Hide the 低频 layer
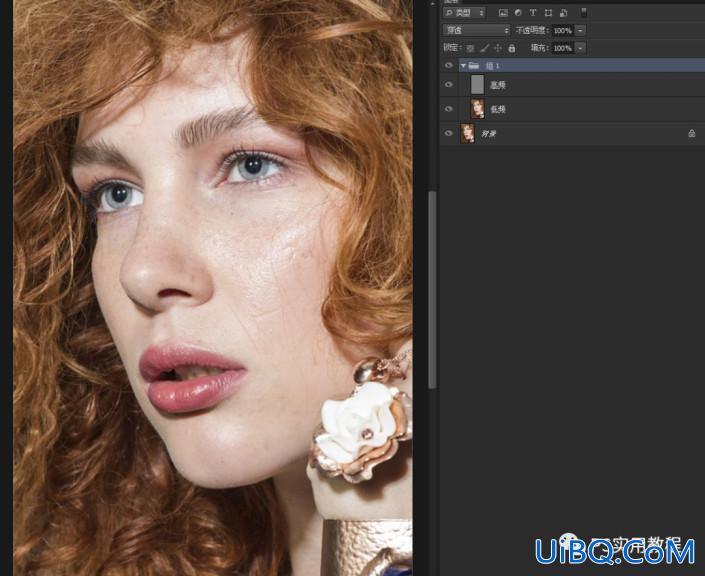The image size is (705, 576). click(448, 109)
